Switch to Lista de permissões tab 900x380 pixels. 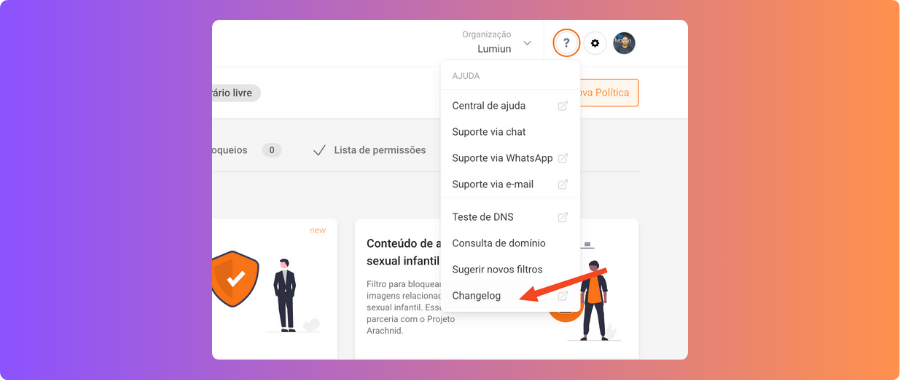tap(369, 150)
